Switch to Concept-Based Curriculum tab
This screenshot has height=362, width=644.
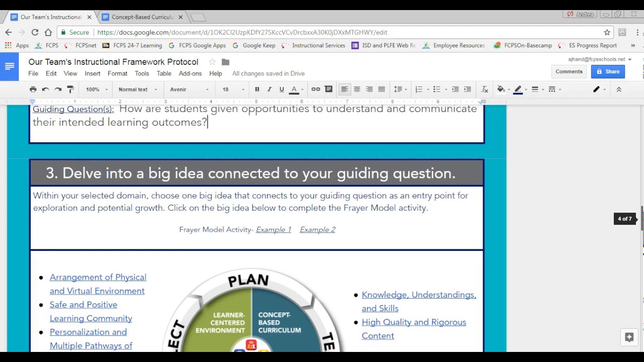[142, 17]
